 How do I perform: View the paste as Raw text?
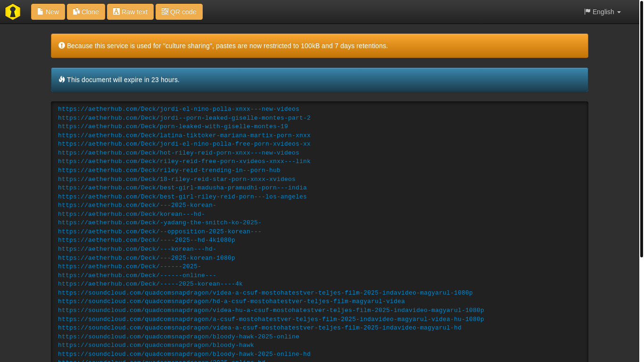[130, 12]
